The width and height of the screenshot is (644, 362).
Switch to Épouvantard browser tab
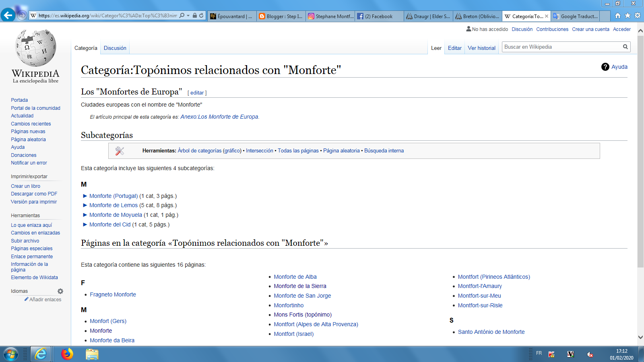click(232, 16)
